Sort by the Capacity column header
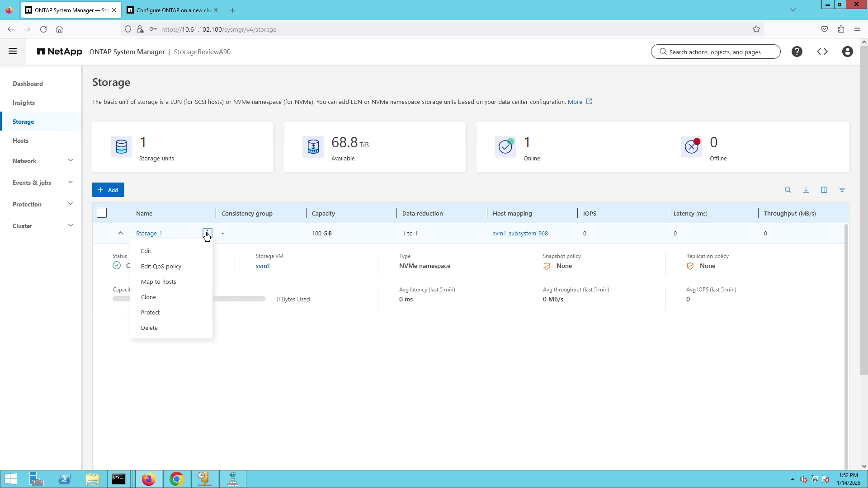868x488 pixels. 323,213
